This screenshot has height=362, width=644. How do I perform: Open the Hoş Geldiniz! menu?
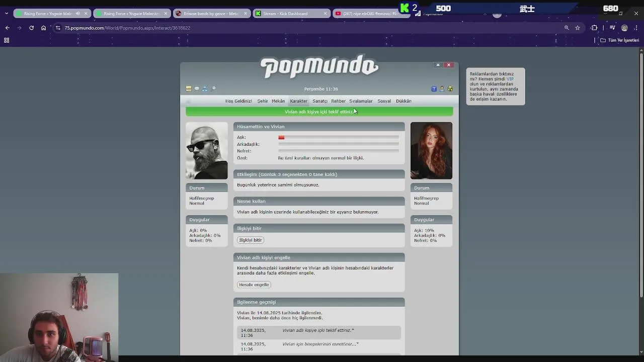[x=238, y=101]
